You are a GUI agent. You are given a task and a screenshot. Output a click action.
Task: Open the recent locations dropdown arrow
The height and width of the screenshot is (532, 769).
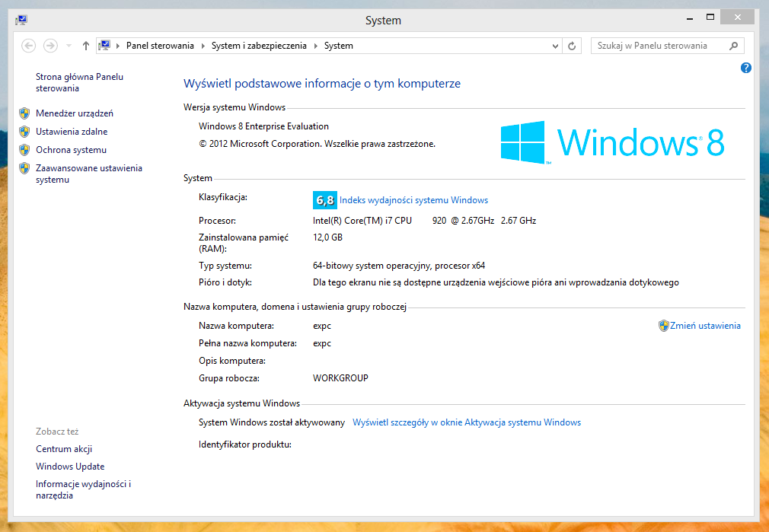[x=69, y=46]
